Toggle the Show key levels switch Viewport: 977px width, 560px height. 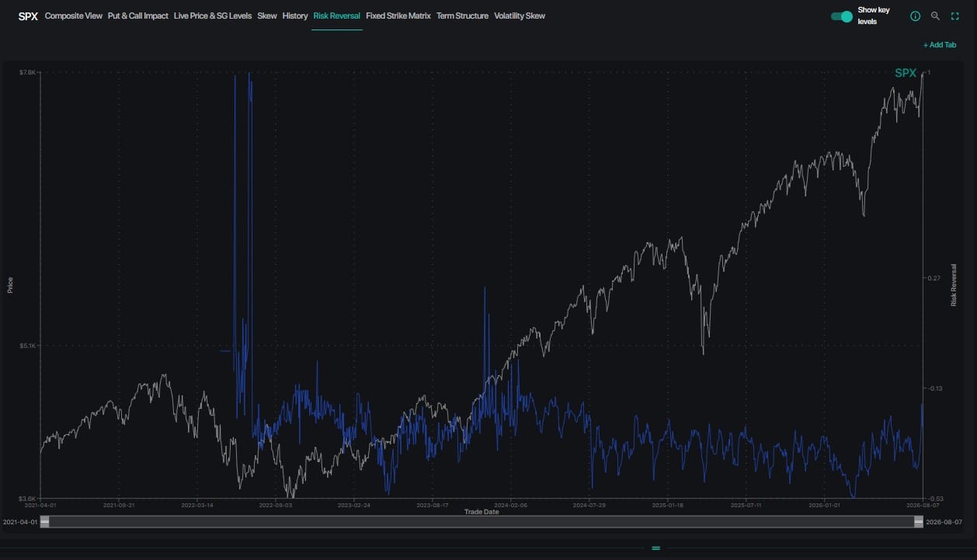842,16
